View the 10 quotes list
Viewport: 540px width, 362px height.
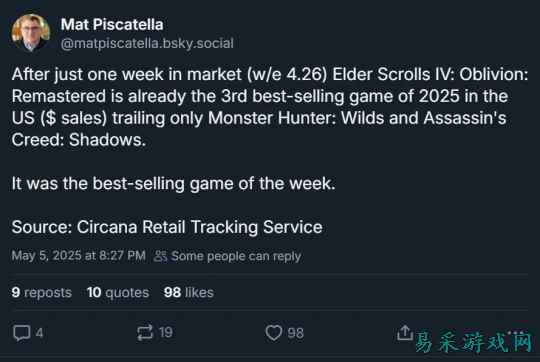(x=118, y=292)
